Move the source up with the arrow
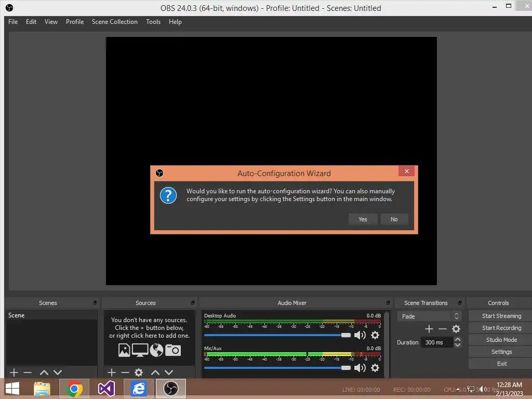Screen dimensions: 532x399 pos(155,373)
